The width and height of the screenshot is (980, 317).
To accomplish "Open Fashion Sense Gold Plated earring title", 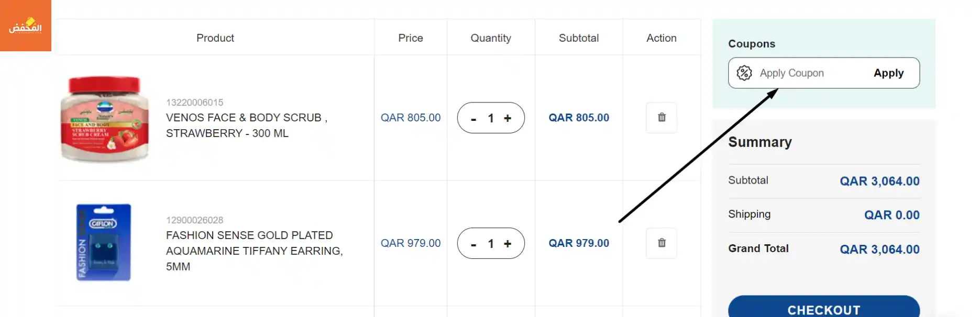I will coord(255,251).
